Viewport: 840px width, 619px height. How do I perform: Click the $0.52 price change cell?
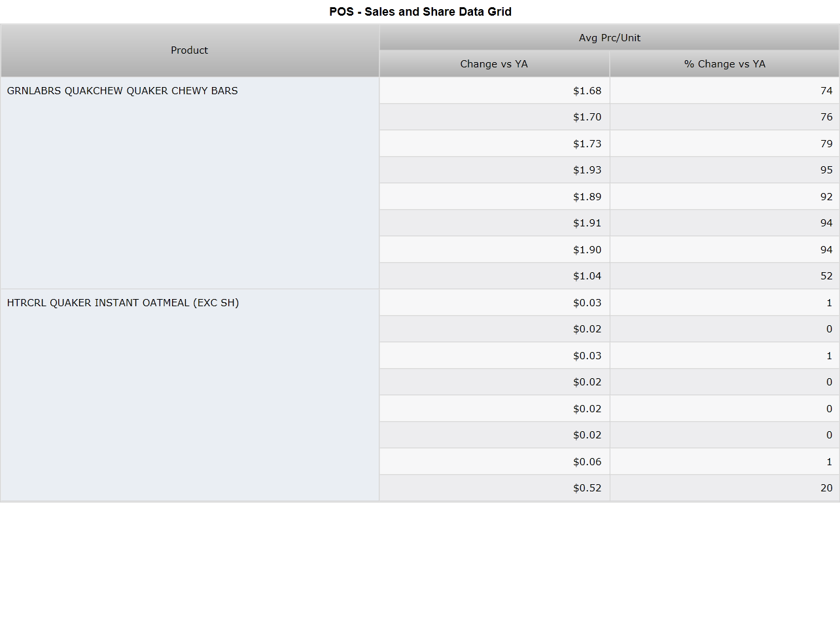coord(495,488)
